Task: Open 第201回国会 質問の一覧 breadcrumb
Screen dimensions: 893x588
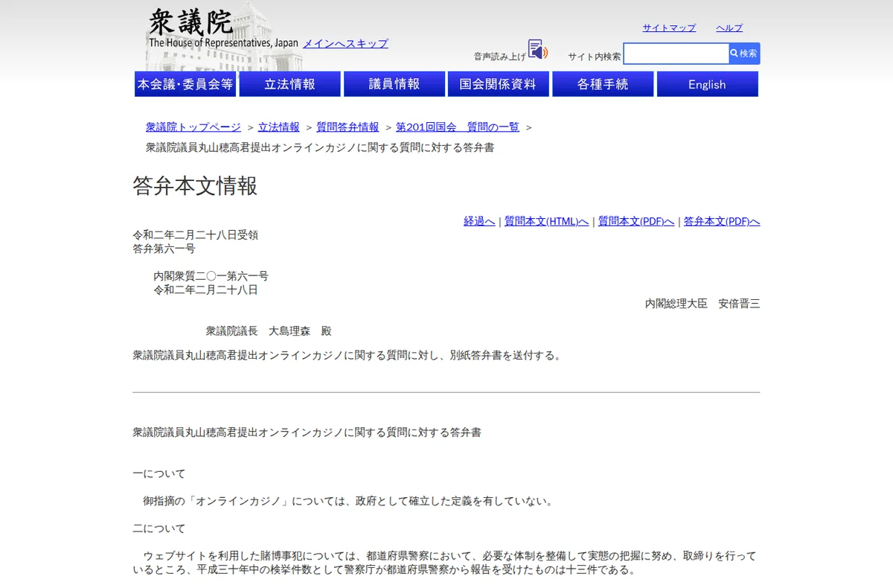Action: click(x=458, y=127)
